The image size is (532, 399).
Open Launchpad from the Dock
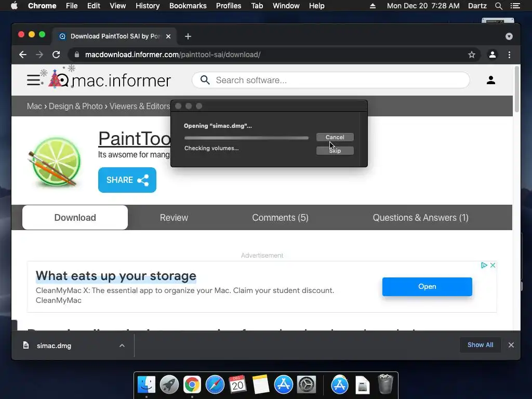pos(169,385)
